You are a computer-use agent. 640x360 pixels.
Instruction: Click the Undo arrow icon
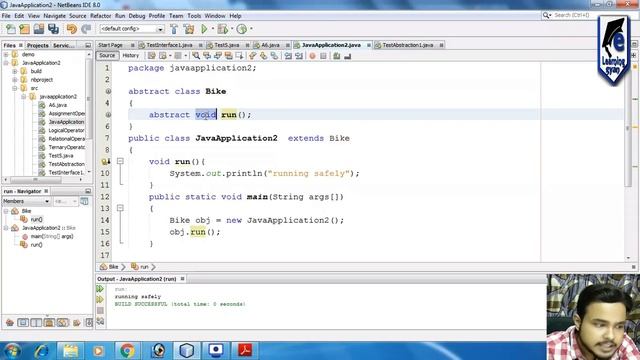tap(72, 29)
